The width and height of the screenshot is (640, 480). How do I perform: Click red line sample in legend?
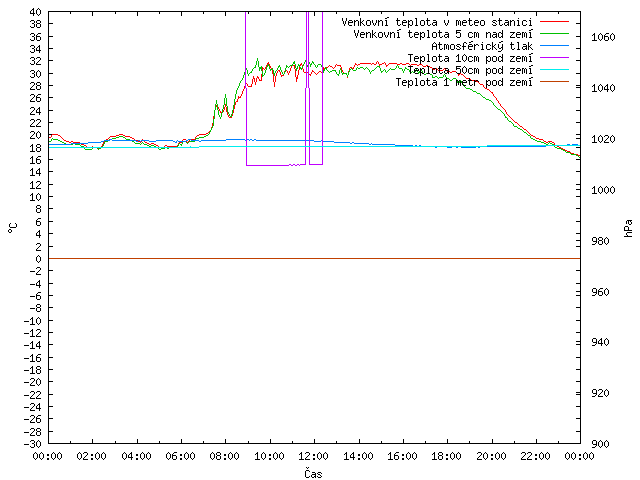(x=554, y=22)
